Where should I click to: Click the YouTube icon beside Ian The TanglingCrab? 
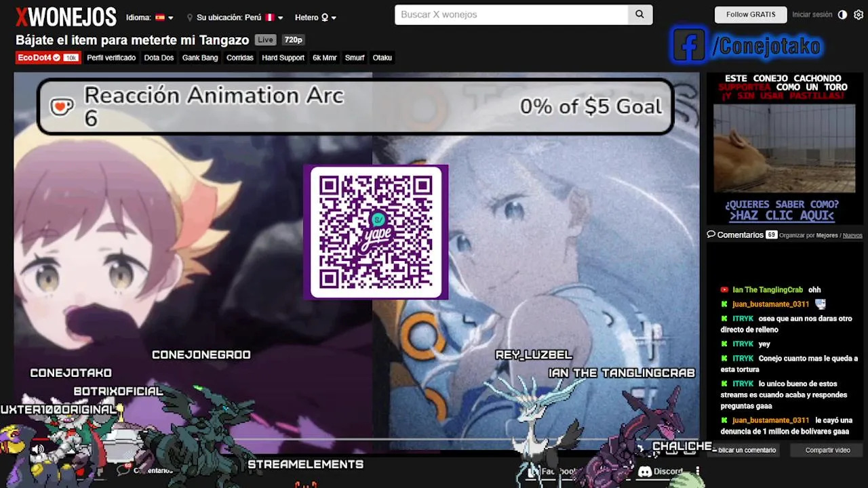(x=724, y=290)
